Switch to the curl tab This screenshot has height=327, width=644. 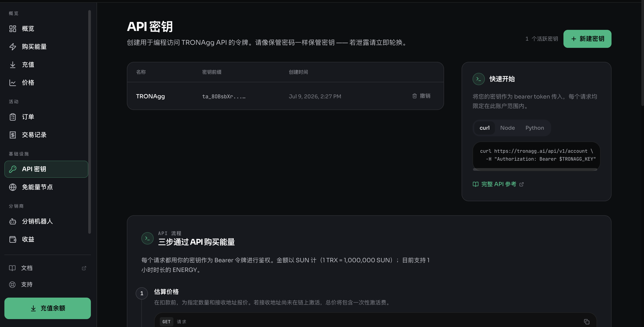coord(484,128)
